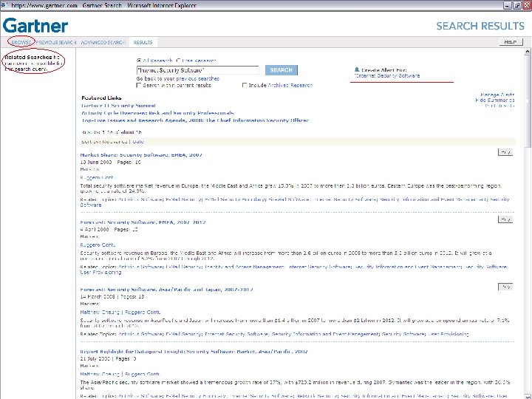The width and height of the screenshot is (532, 399).
Task: Select the Free Research radio button
Action: [x=178, y=61]
